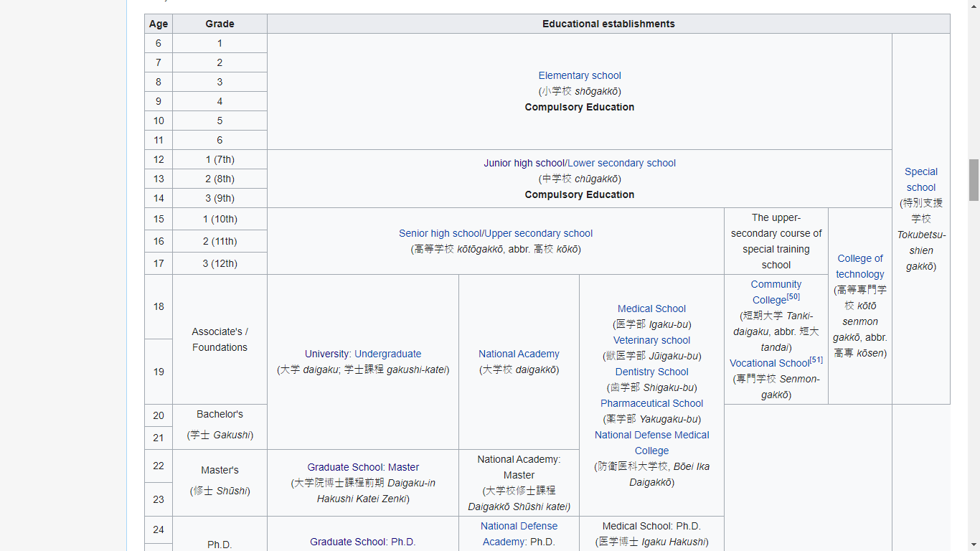Open the Vocational School link
The image size is (980, 551).
pos(769,363)
